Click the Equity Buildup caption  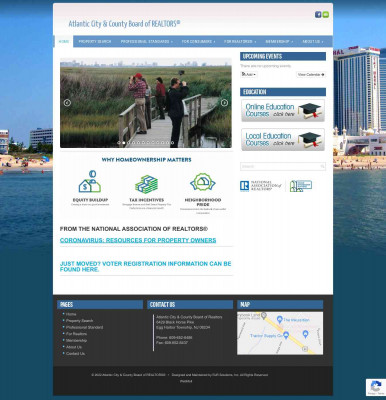pos(90,200)
